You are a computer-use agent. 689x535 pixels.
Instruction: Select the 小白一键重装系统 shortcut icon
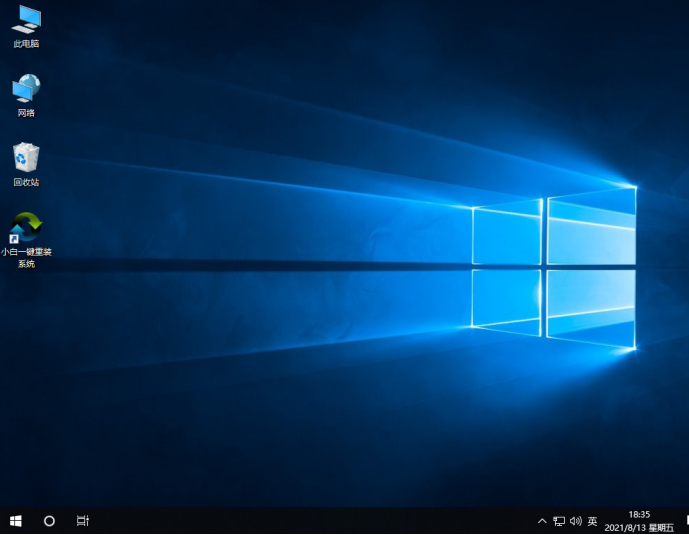point(26,229)
